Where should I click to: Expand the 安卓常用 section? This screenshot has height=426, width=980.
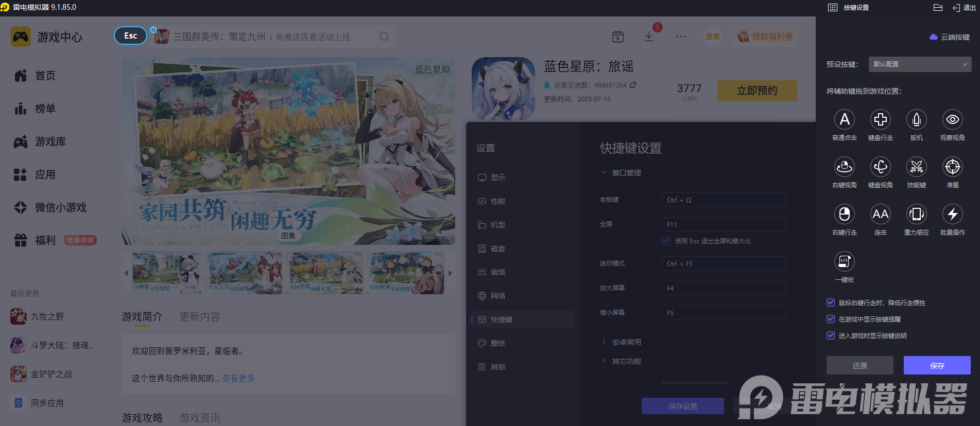point(604,342)
